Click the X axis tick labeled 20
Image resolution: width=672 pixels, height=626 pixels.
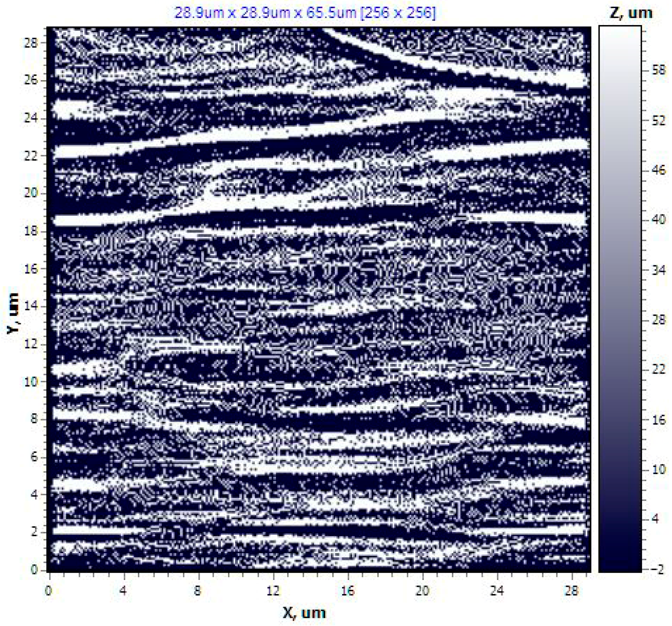(422, 591)
